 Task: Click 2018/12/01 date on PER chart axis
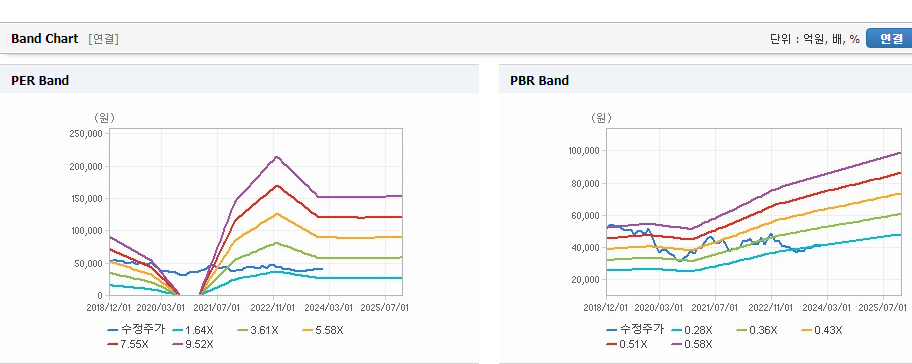[x=109, y=307]
